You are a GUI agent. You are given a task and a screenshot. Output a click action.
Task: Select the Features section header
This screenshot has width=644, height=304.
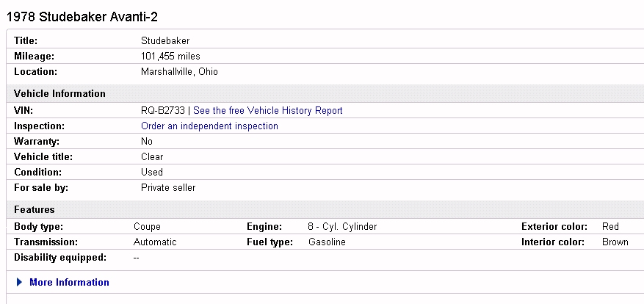click(x=34, y=210)
